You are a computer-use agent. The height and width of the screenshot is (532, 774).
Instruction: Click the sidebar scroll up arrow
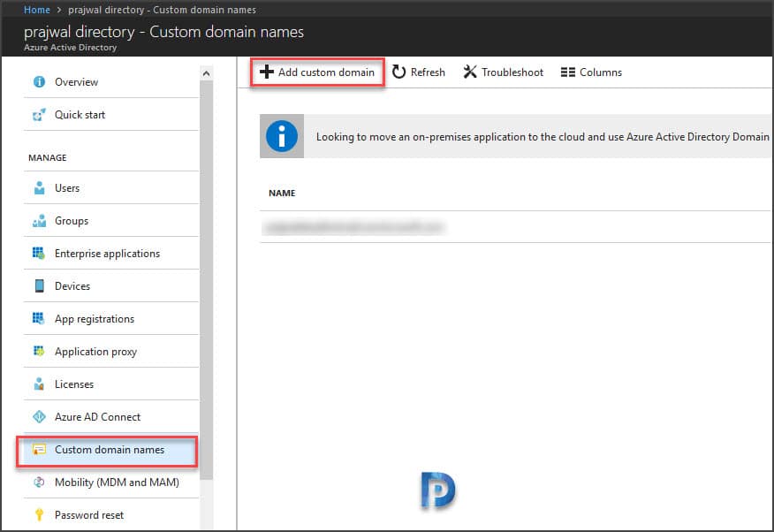(x=207, y=73)
